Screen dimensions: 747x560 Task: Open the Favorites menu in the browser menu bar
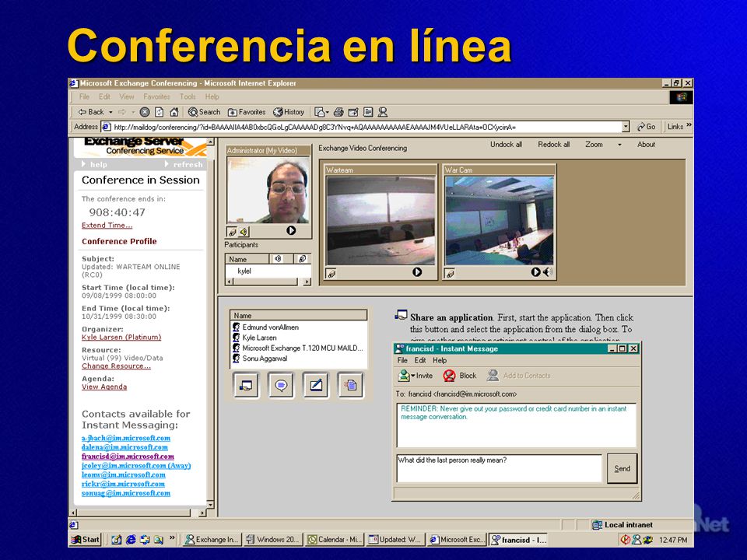pos(156,96)
